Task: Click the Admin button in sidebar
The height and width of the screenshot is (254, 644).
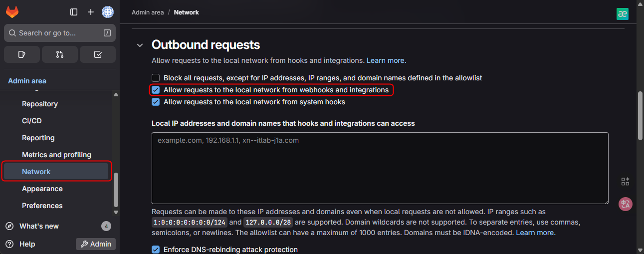Action: [x=96, y=244]
